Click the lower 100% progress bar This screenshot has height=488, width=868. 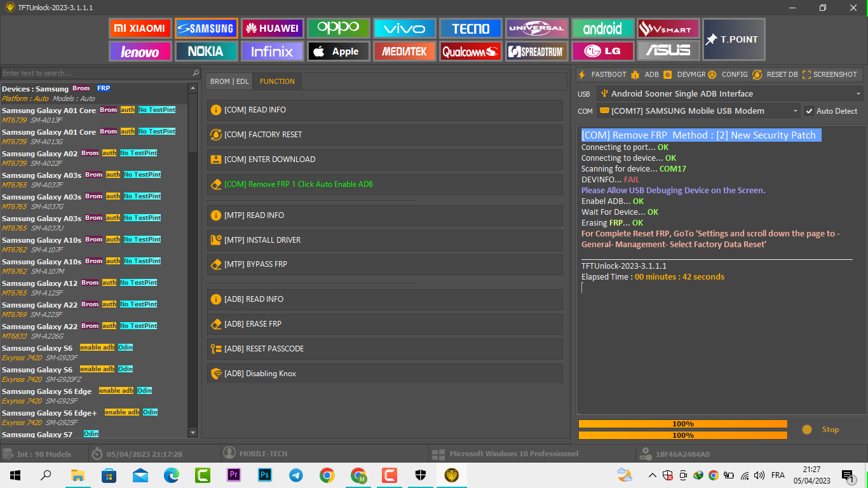click(683, 435)
